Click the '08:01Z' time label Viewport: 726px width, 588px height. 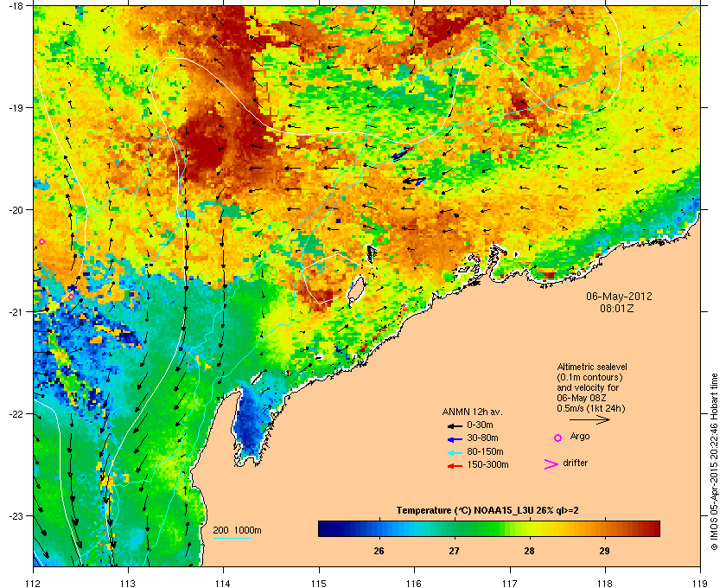pos(617,308)
